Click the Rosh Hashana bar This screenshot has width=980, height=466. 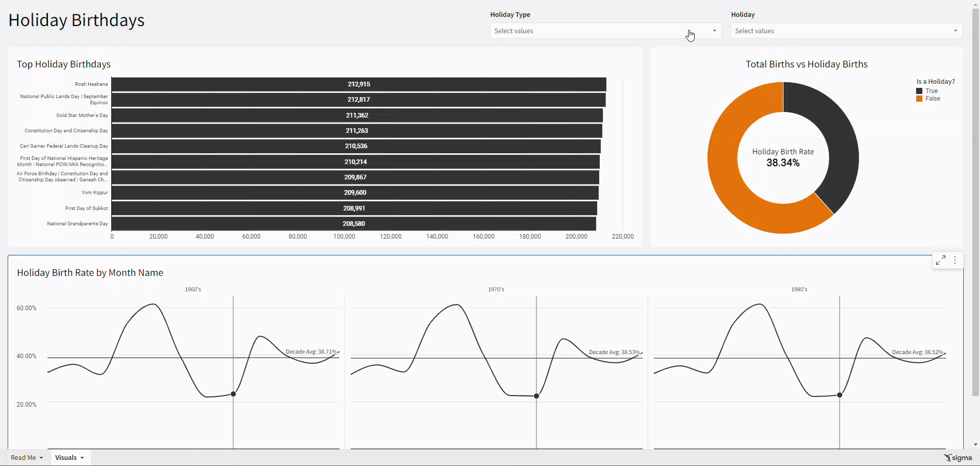point(359,84)
